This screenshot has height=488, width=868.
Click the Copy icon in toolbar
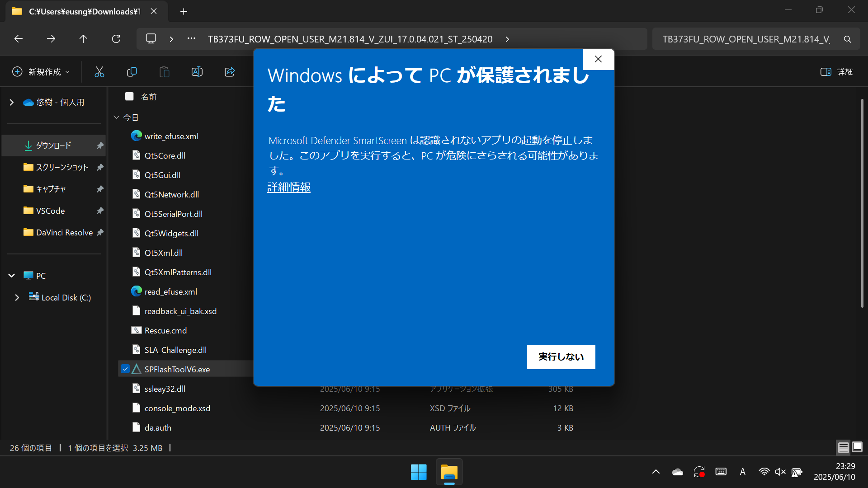click(x=132, y=72)
